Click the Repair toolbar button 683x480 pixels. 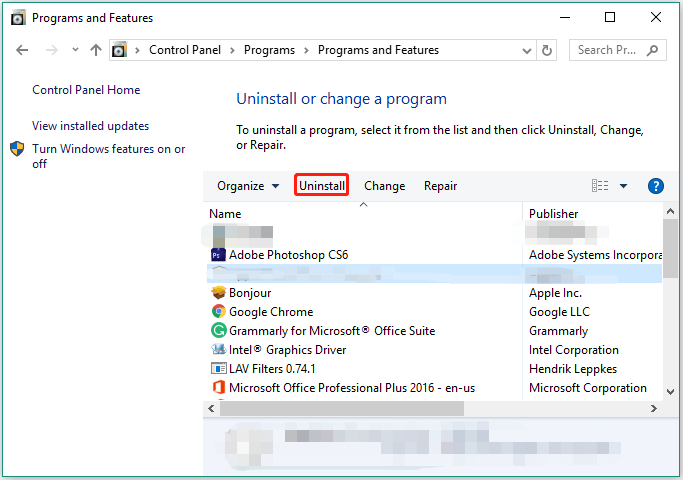[x=440, y=186]
